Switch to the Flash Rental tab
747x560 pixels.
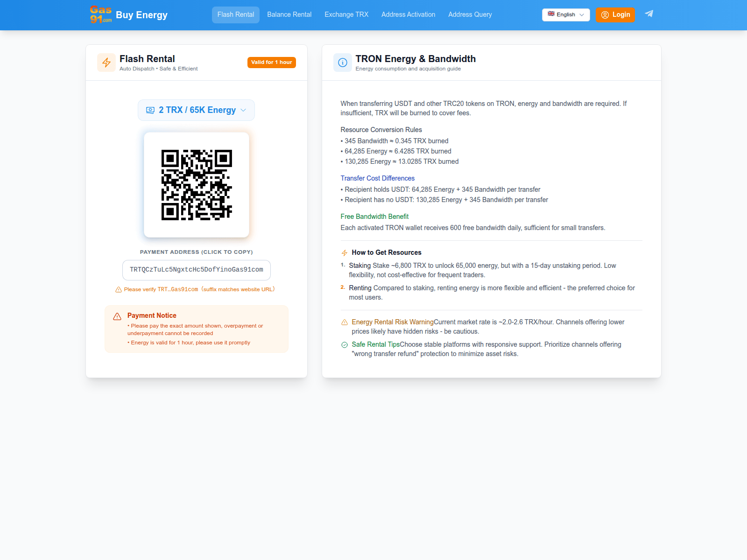click(x=236, y=15)
